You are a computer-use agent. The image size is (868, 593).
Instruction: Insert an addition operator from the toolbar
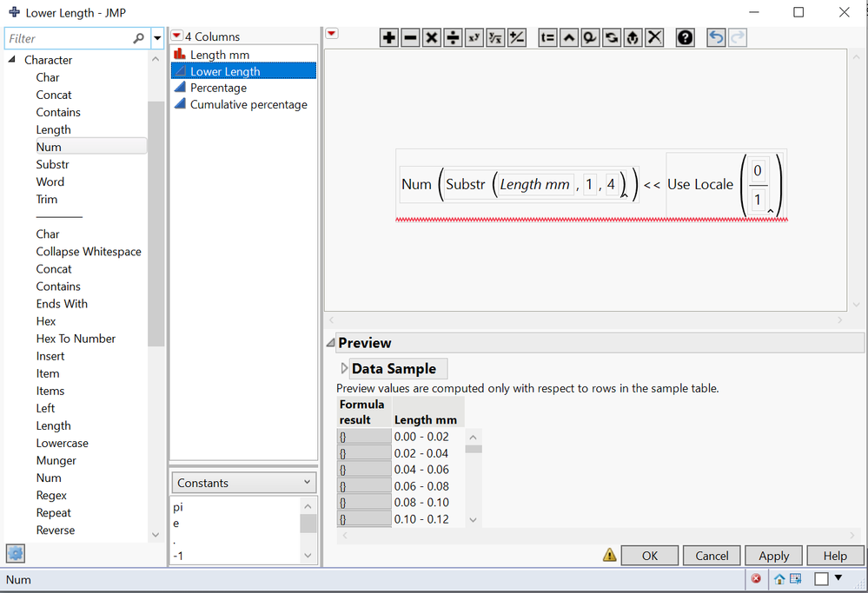[389, 37]
